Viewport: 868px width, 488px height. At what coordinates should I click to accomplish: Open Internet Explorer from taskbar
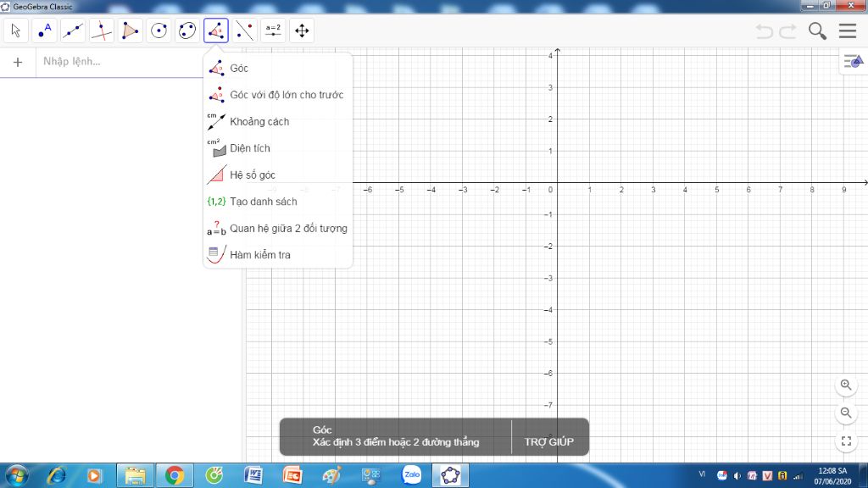pos(57,475)
